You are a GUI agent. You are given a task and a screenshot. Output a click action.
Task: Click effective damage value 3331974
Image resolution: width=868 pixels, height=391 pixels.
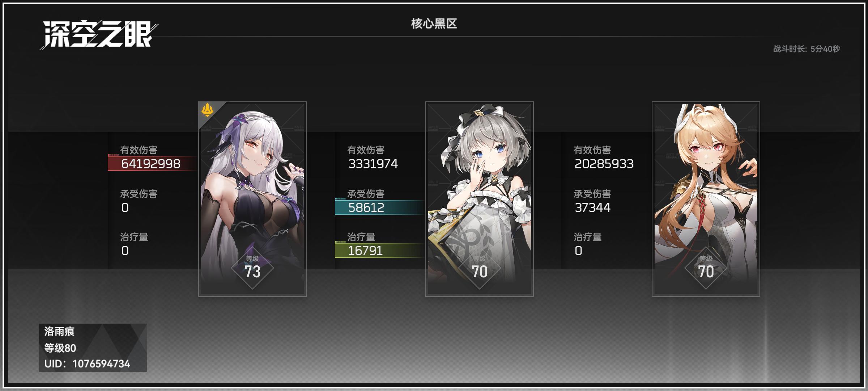click(x=373, y=164)
